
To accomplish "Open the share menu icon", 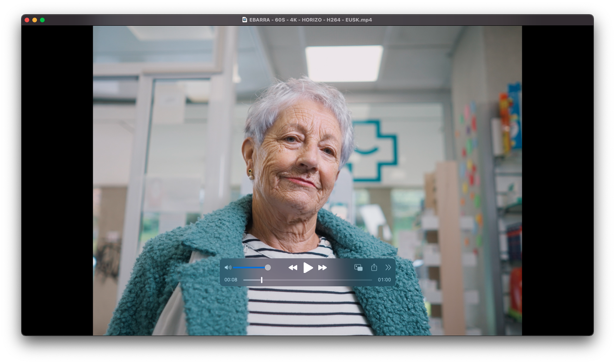I will [374, 268].
